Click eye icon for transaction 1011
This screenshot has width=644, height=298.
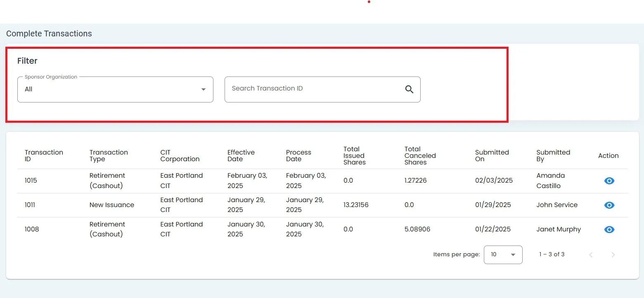(x=609, y=205)
